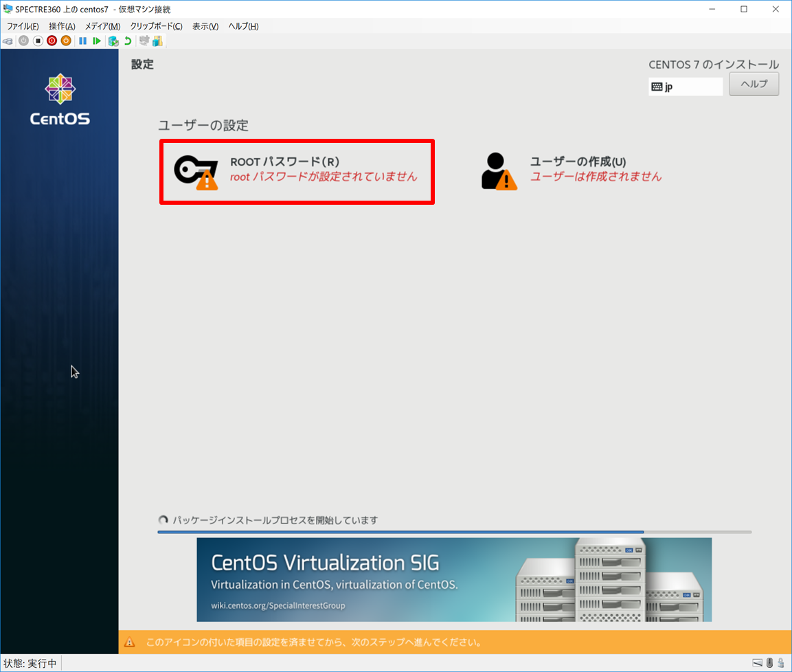Click the CENTOS 7 のインストール heading
The image size is (792, 672).
714,65
